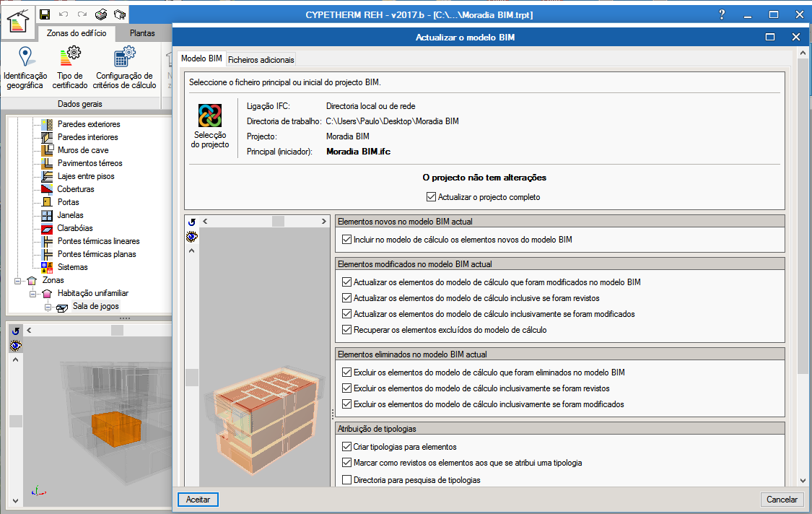812x514 pixels.
Task: Click the help question mark icon
Action: pyautogui.click(x=722, y=14)
